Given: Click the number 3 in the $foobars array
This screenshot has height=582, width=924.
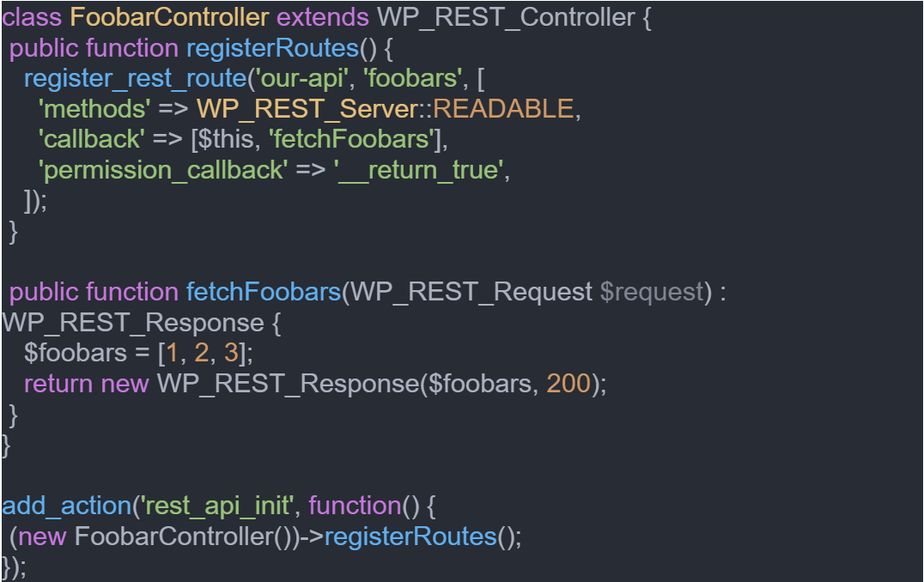Looking at the screenshot, I should [230, 354].
